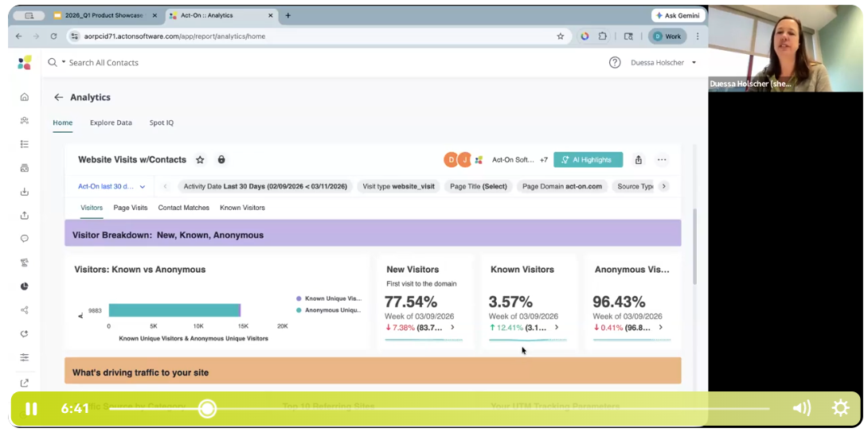This screenshot has height=436, width=868.
Task: Open the video player settings gear
Action: pos(840,408)
